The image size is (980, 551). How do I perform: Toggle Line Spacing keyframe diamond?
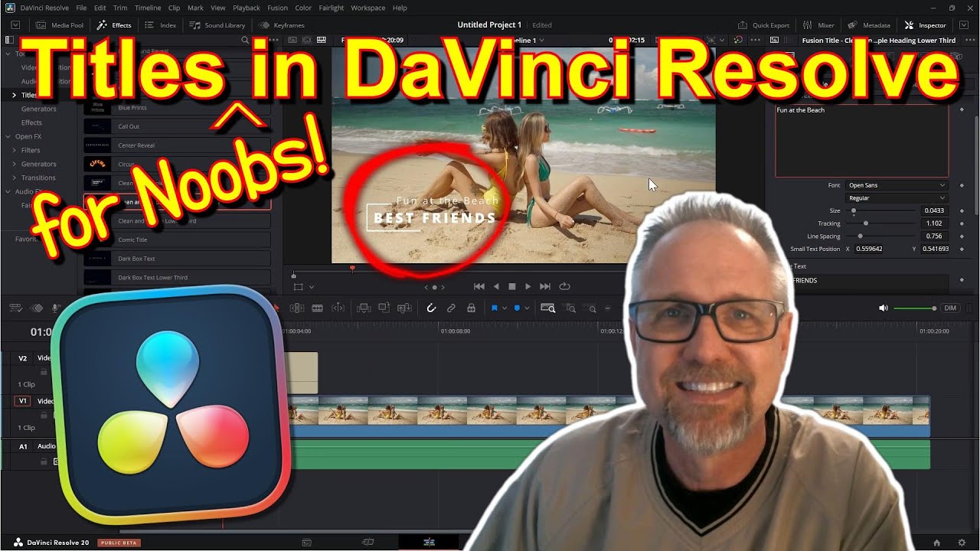click(962, 236)
